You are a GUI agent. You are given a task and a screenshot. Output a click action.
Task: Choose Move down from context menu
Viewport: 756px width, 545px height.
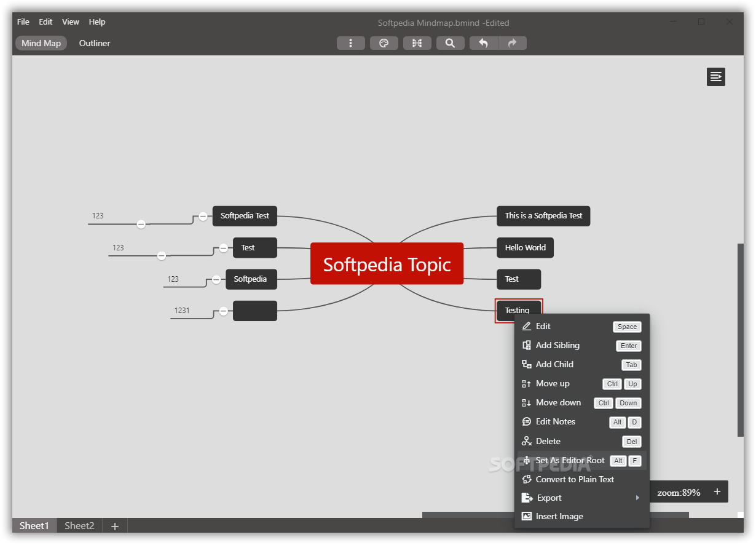[x=558, y=402]
